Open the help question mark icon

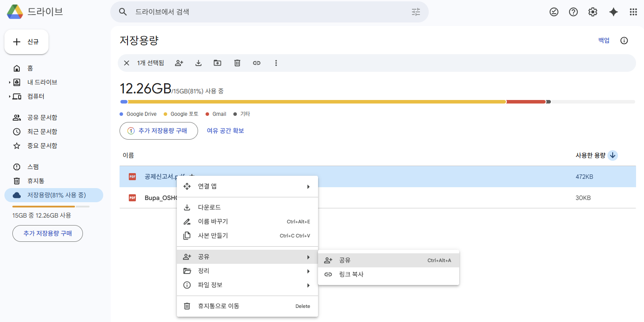(573, 12)
